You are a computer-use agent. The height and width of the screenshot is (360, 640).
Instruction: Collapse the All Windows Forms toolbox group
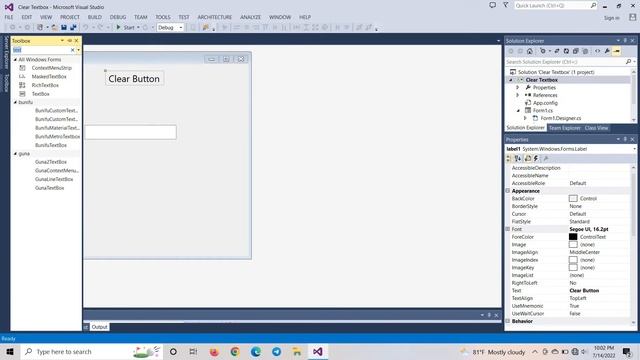point(15,60)
